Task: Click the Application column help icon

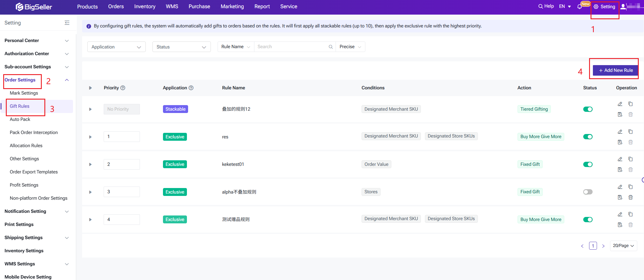Action: click(x=191, y=88)
